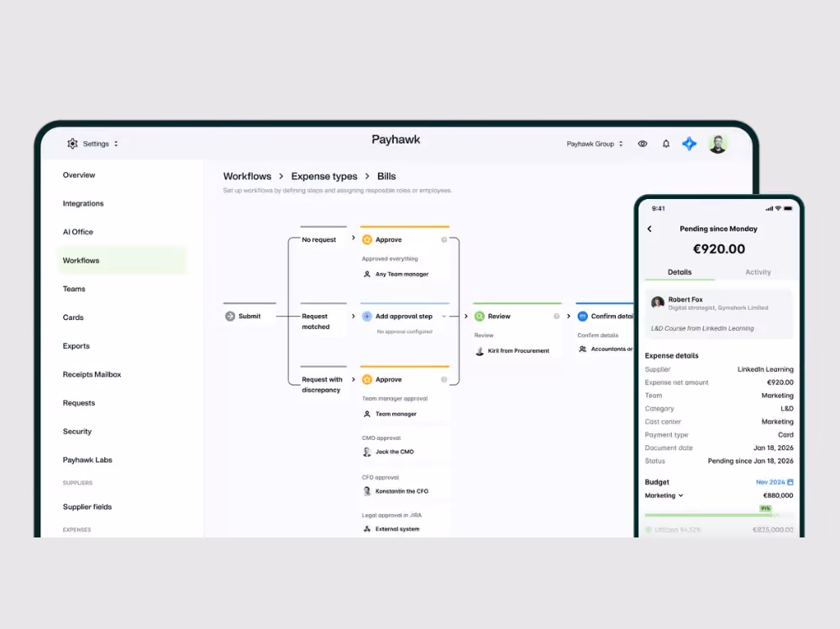Click the green Review step icon
The width and height of the screenshot is (840, 629).
point(480,316)
